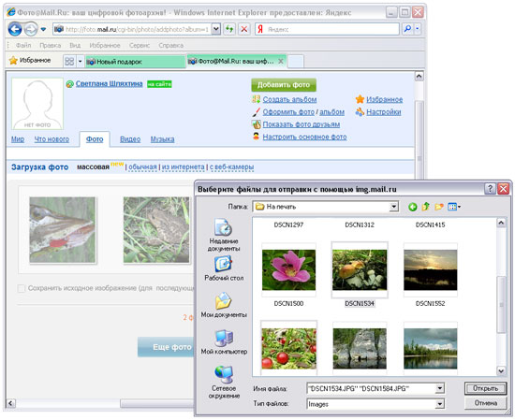Viewport: 515px width, 420px height.
Task: Expand the Папка folder dropdown
Action: (393, 207)
